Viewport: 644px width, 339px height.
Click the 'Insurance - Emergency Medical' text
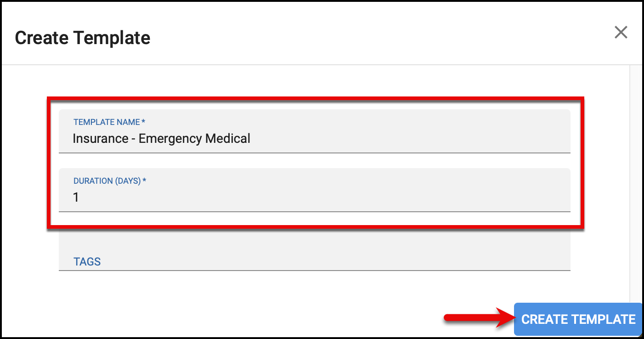click(162, 138)
